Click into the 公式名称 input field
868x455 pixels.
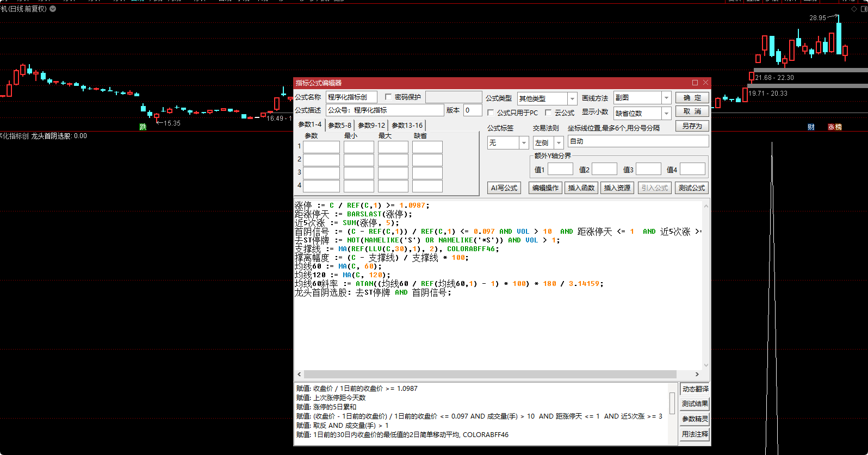click(x=351, y=97)
